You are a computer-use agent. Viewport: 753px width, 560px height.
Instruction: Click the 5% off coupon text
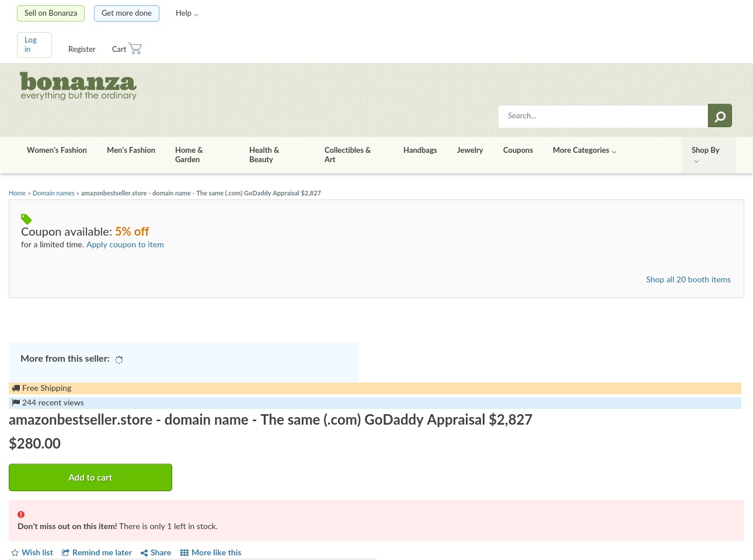coord(132,232)
